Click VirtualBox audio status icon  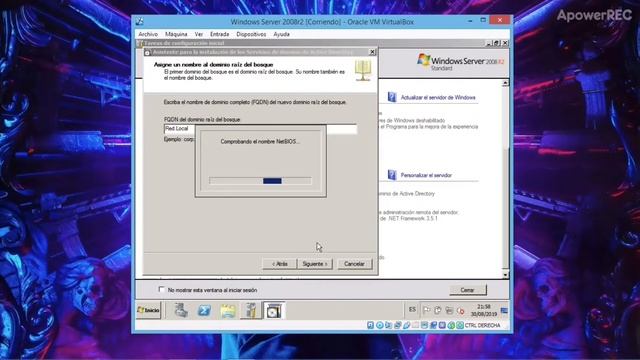(389, 325)
